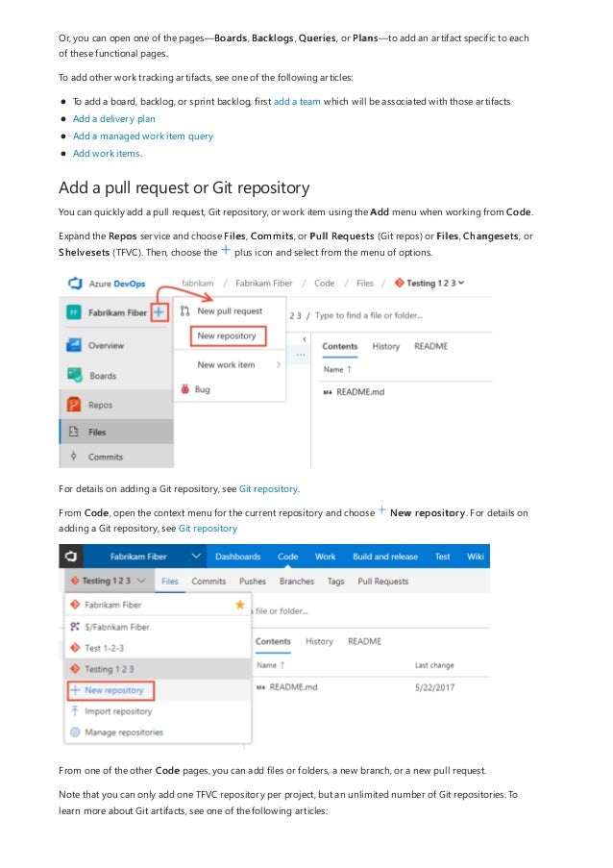Select the Branches sub-tab
The image size is (613, 868).
[297, 582]
